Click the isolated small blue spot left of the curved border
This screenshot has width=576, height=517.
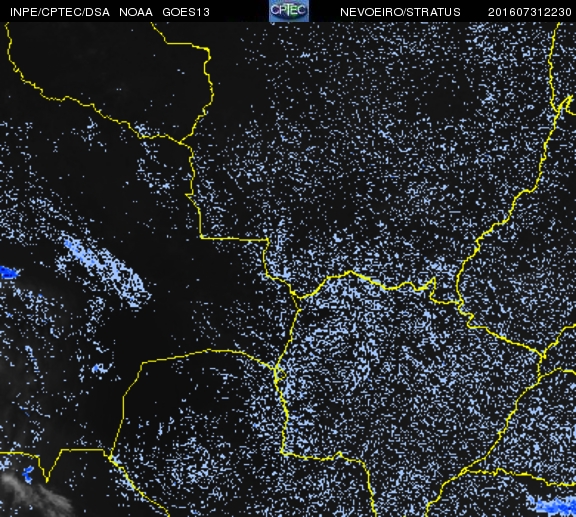point(97,368)
